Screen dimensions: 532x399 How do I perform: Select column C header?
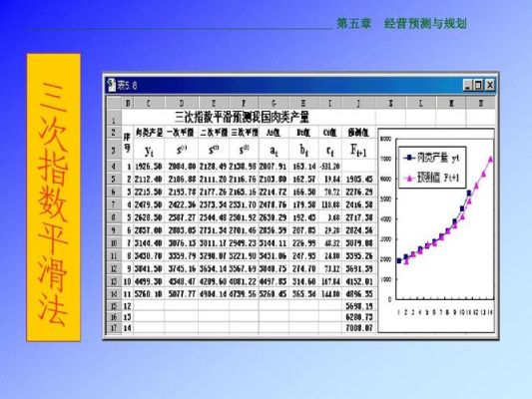coord(149,103)
